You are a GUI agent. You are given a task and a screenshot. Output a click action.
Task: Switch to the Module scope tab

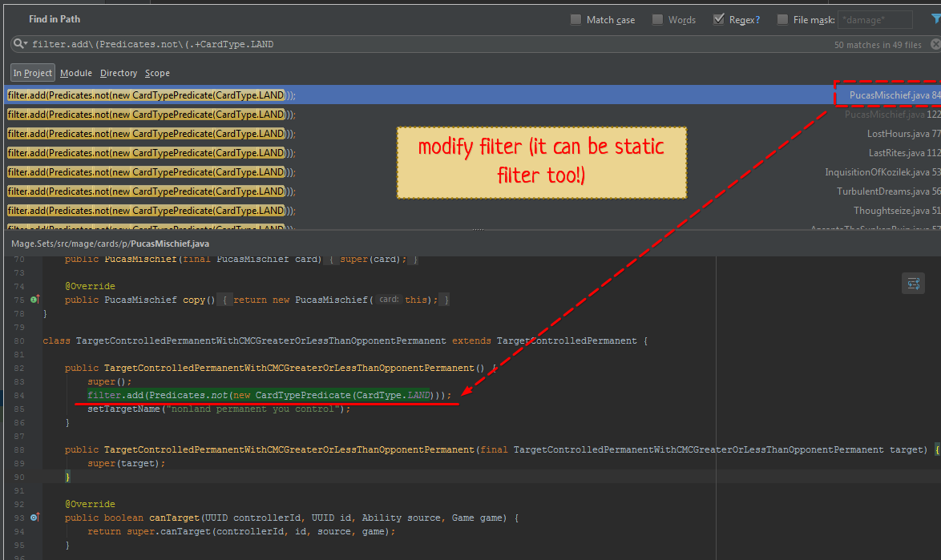click(76, 73)
